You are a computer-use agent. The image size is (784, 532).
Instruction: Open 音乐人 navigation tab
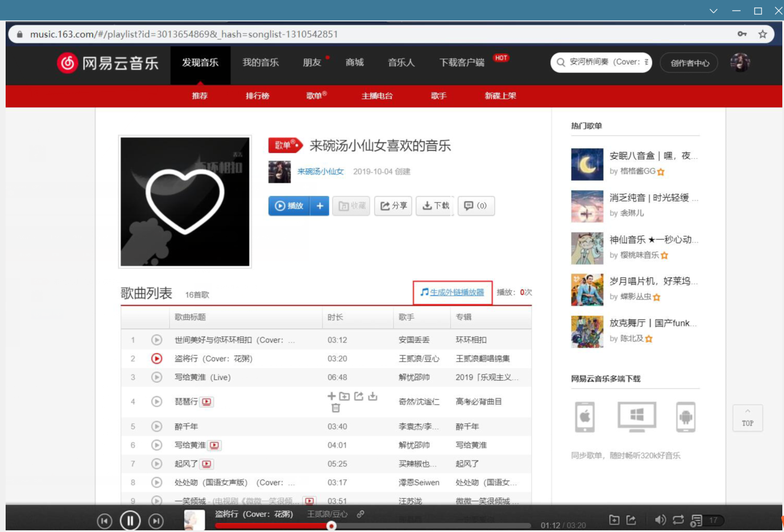(x=401, y=62)
